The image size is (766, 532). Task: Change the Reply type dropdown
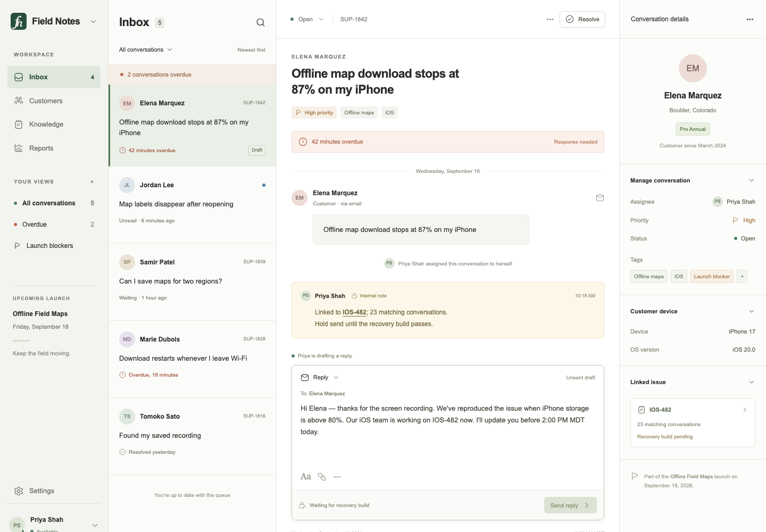(320, 378)
